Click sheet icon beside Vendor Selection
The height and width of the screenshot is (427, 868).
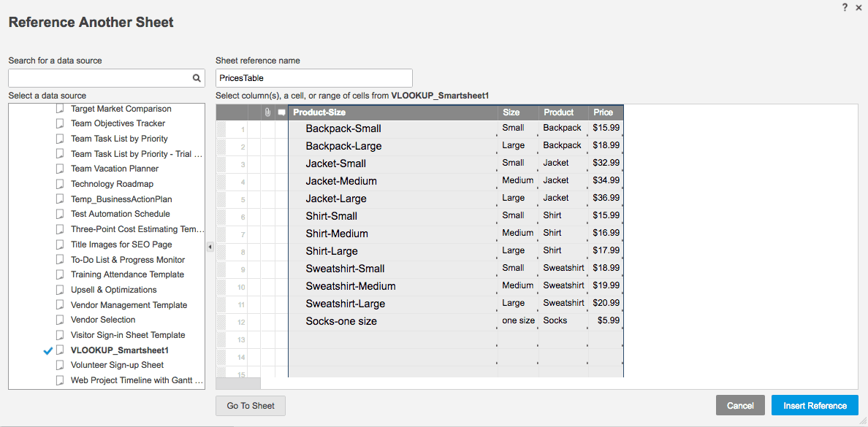61,320
